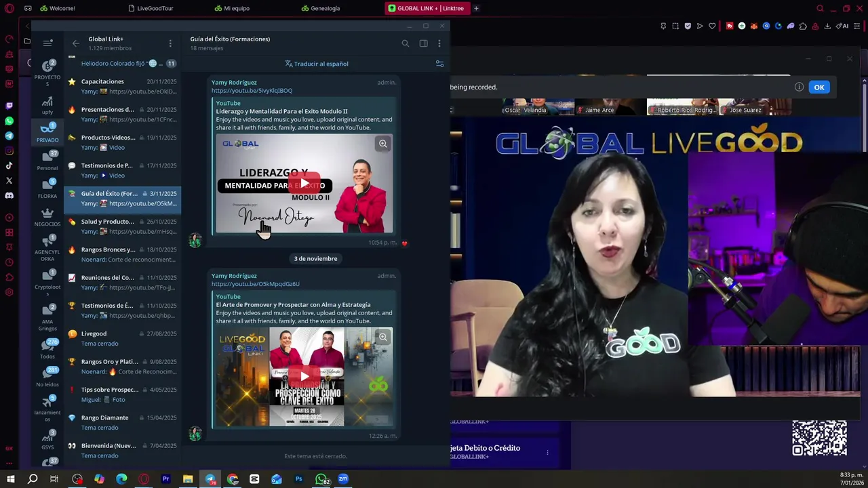868x488 pixels.
Task: Open the upfy chat folder
Action: pyautogui.click(x=47, y=106)
